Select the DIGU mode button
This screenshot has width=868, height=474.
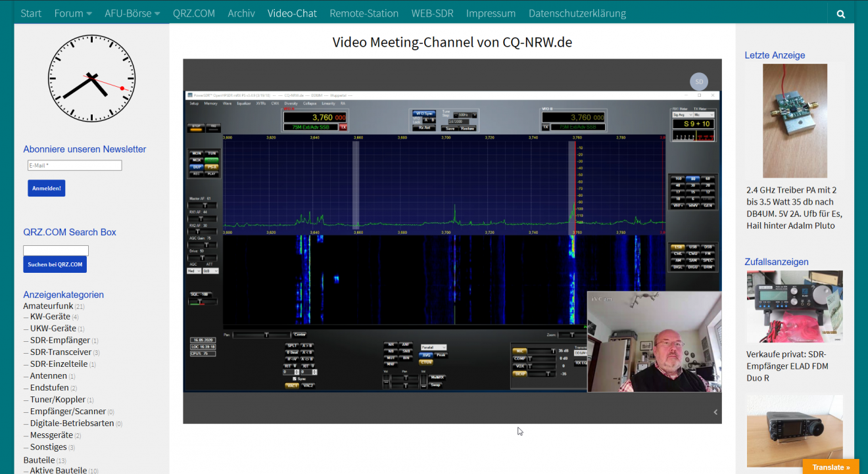click(x=693, y=267)
